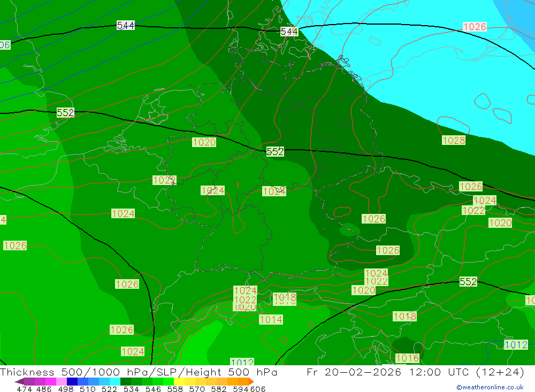
Task: Pick the magenta swatch in the legend
Action: (x=50, y=381)
